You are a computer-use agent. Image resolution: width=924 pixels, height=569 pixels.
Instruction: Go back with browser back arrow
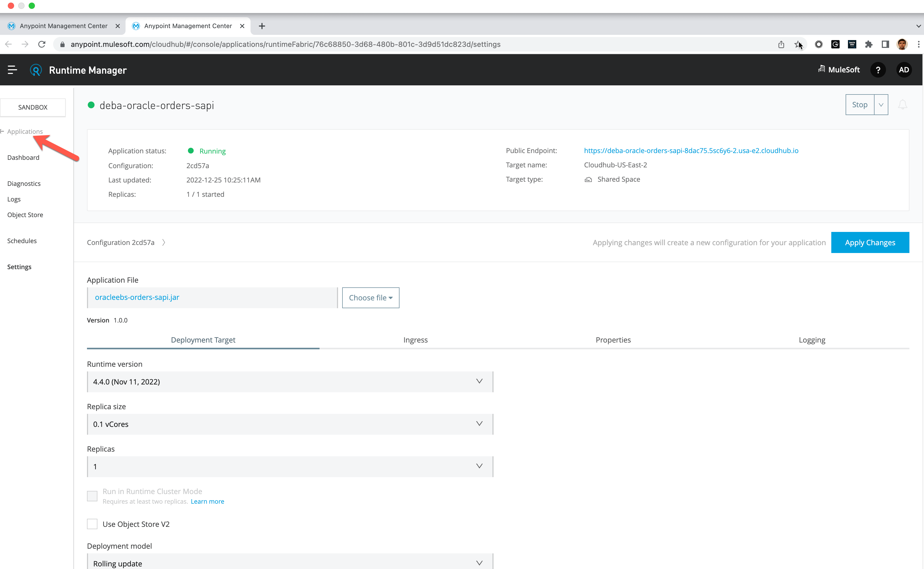tap(8, 45)
